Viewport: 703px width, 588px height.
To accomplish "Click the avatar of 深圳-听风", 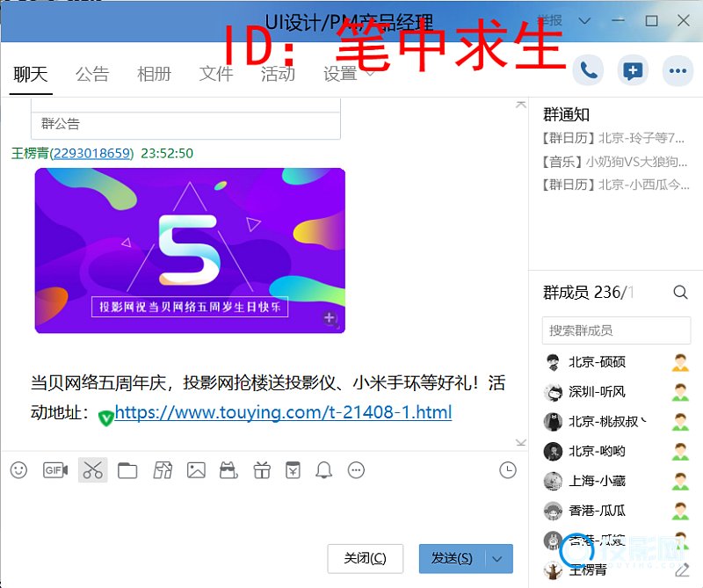I will click(554, 392).
